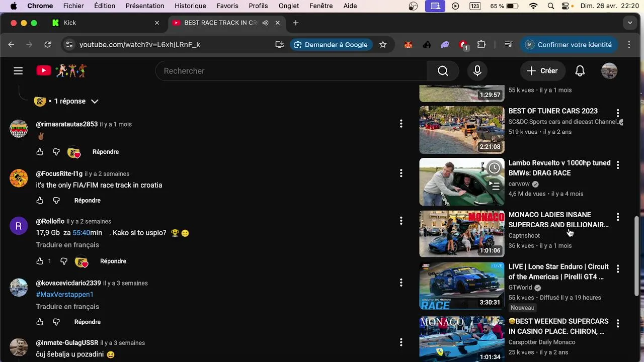The height and width of the screenshot is (362, 644).
Task: Open the #MaxVerstappen1 hashtag link
Action: [x=64, y=295]
